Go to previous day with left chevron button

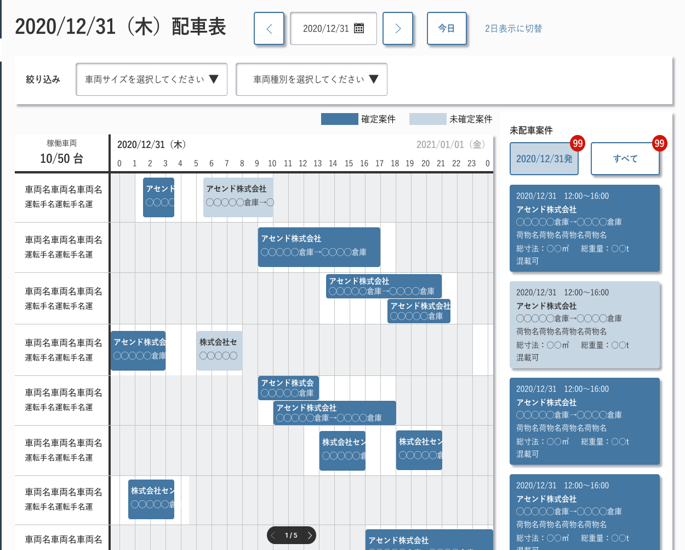coord(269,29)
